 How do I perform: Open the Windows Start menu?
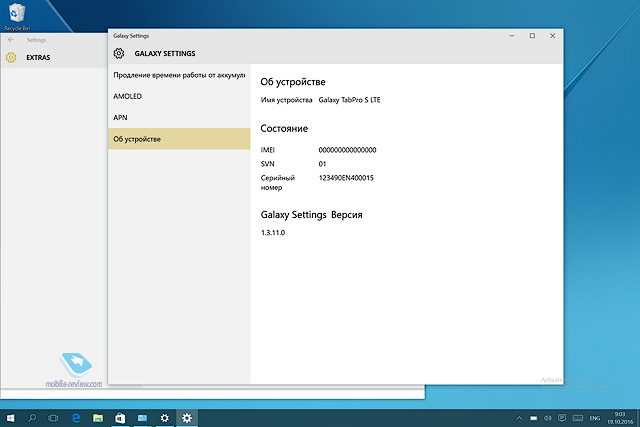coord(11,418)
